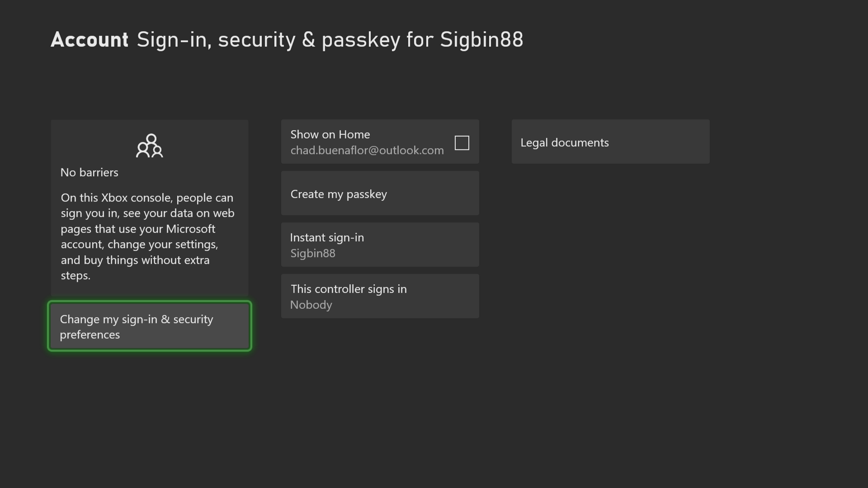
Task: Select Create my passkey to set up passkey
Action: (x=380, y=193)
